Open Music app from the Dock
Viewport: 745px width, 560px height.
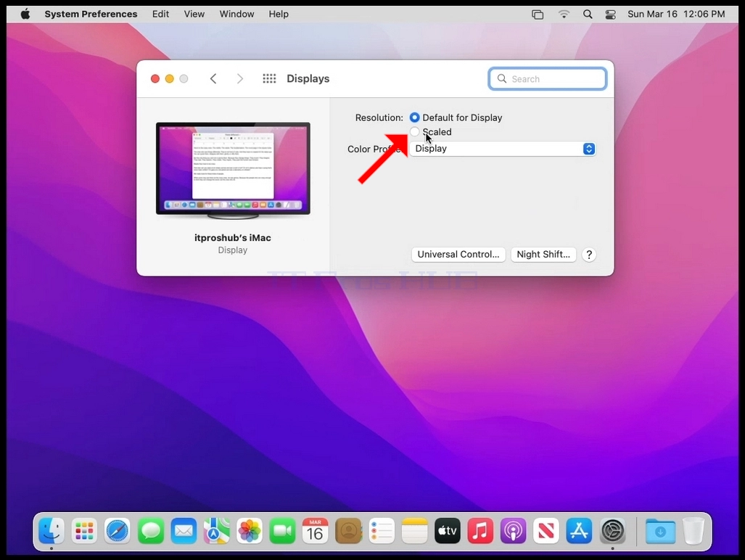480,531
